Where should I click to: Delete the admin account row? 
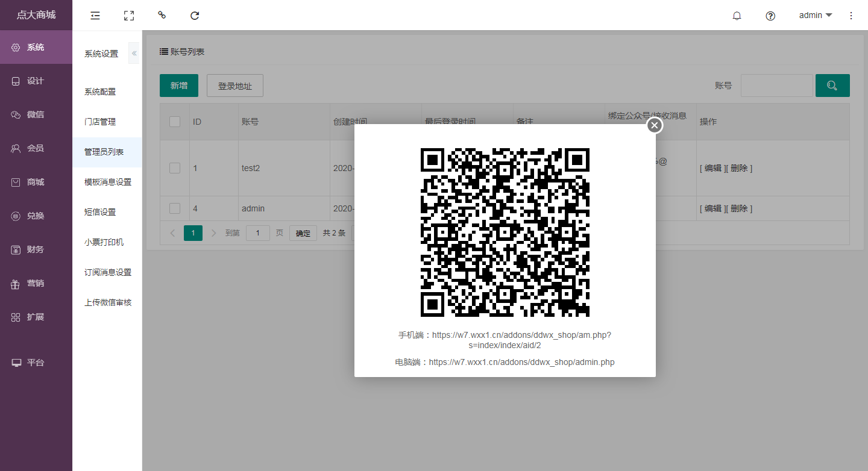coord(739,208)
